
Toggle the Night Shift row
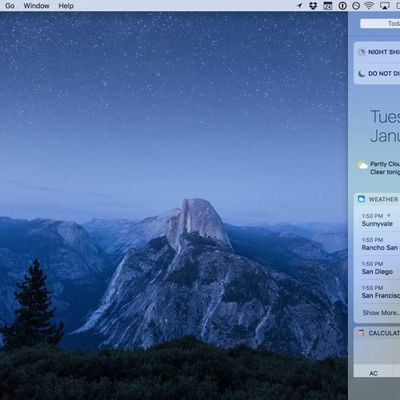coord(377,52)
